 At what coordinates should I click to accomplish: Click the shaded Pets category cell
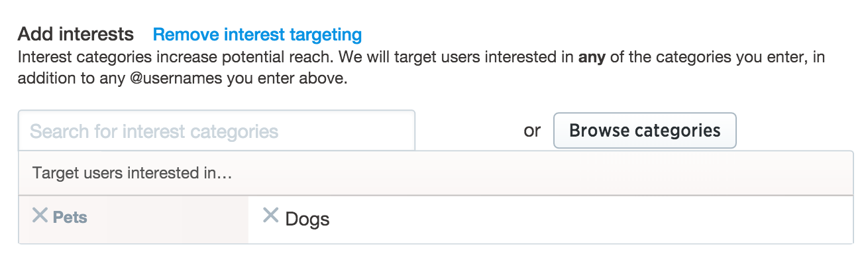133,220
